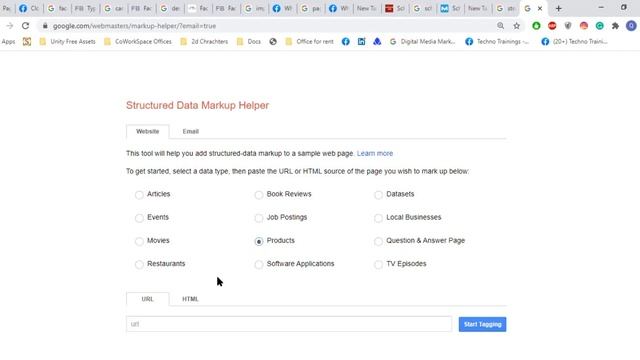The width and height of the screenshot is (640, 360).
Task: Open the red ABP extension icon
Action: click(552, 26)
